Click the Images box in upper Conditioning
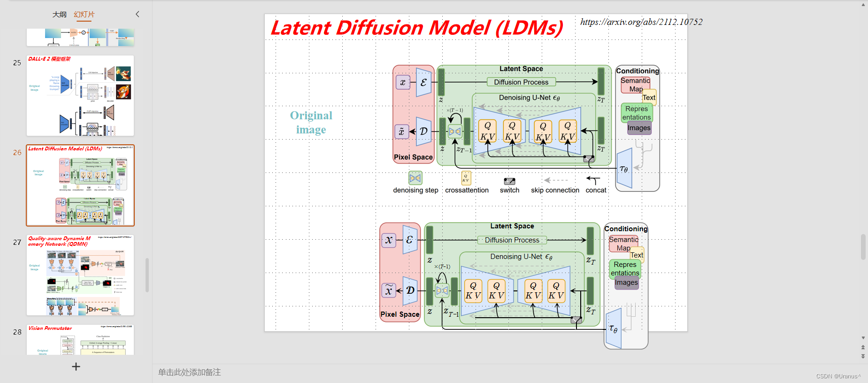 click(639, 128)
